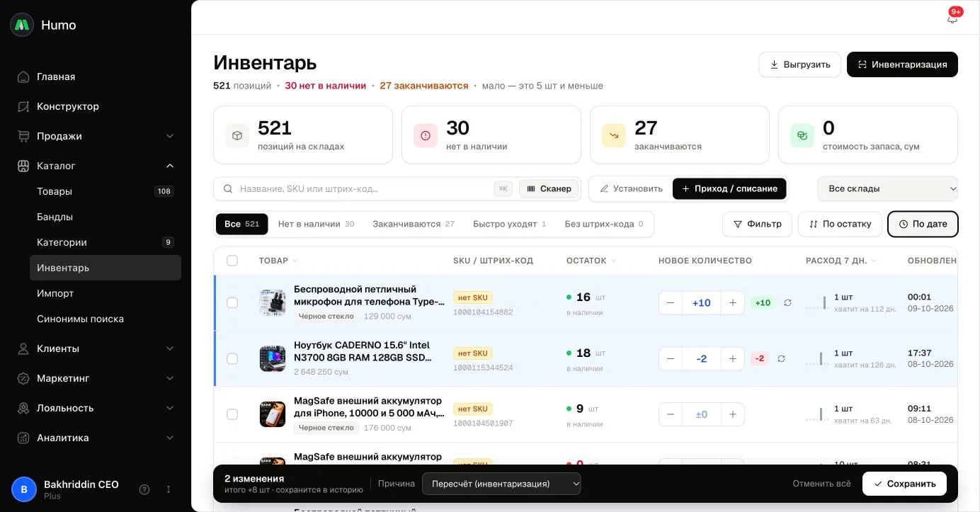Check the MagSafe 176 000 сум row checkbox
Viewport: 980px width, 512px height.
pos(232,414)
